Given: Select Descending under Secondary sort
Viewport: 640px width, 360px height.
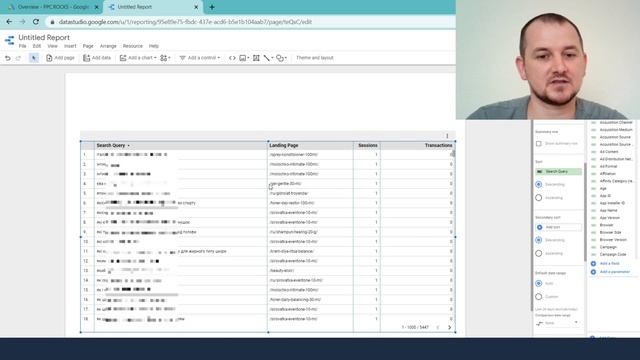Looking at the screenshot, I should point(539,240).
